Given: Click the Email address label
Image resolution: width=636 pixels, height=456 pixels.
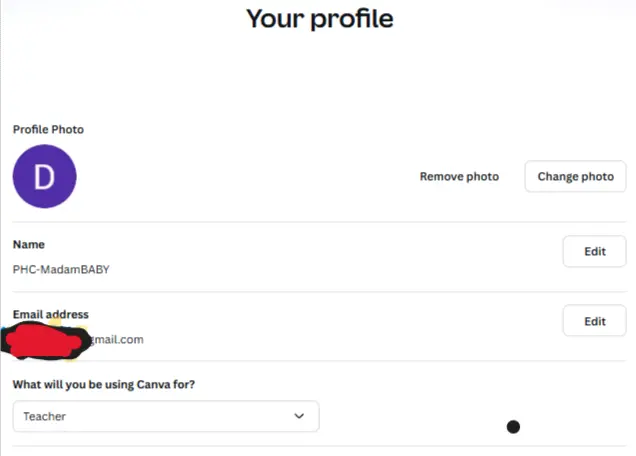Looking at the screenshot, I should (x=51, y=314).
